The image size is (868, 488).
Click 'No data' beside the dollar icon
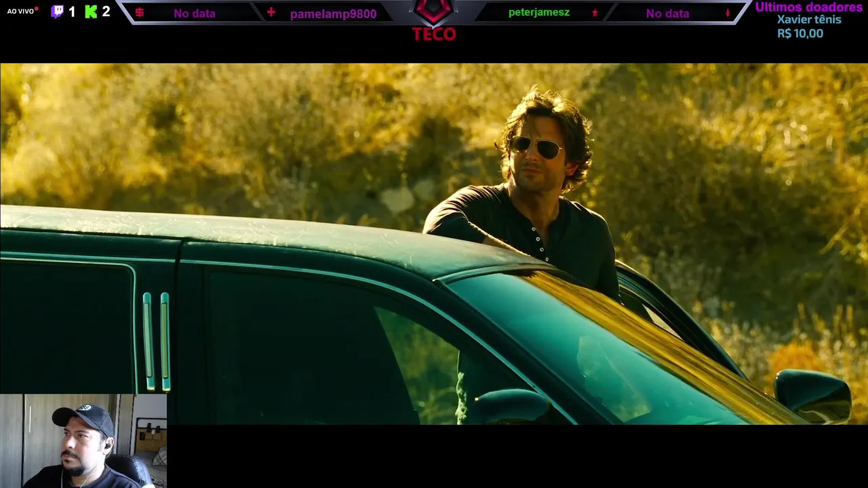[x=194, y=14]
